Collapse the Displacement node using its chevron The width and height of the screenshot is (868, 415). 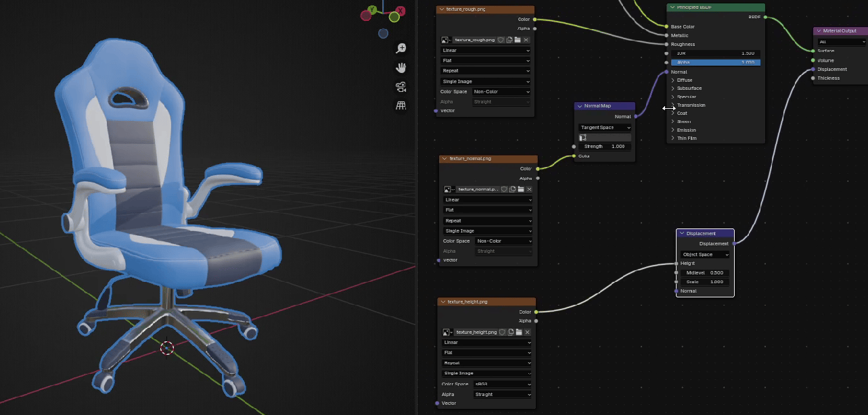point(682,233)
